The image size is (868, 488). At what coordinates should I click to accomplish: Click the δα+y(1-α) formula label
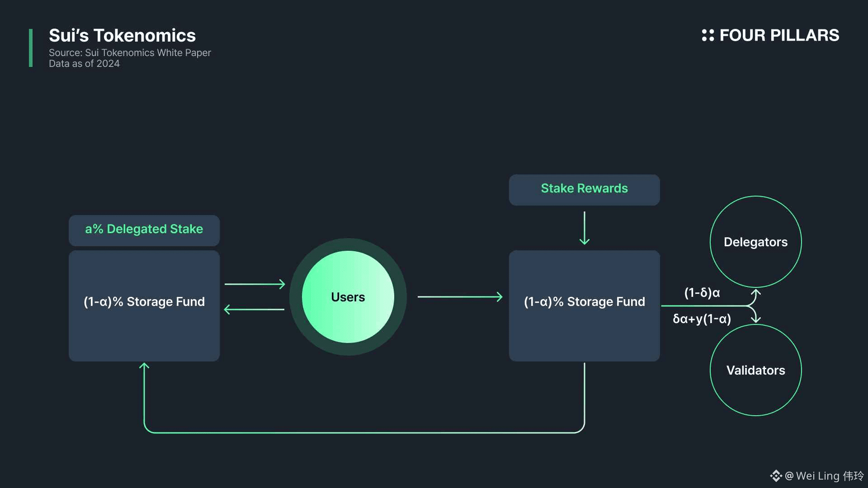(x=702, y=319)
